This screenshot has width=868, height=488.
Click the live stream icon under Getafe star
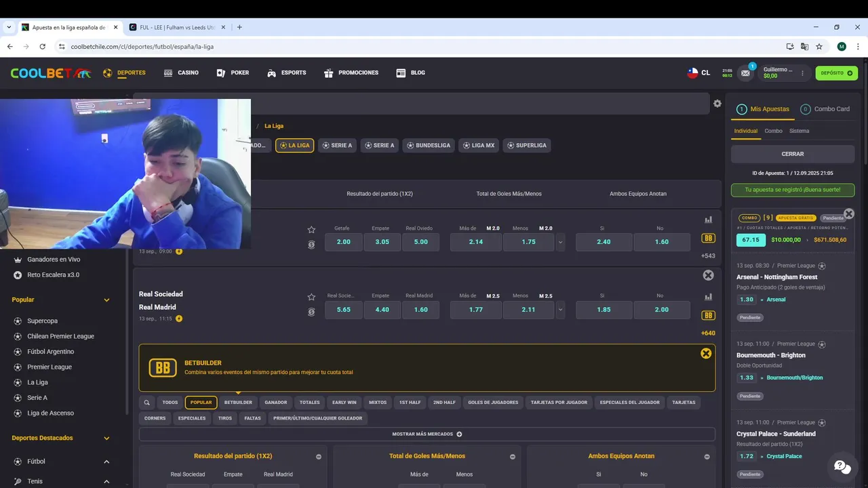coord(311,245)
